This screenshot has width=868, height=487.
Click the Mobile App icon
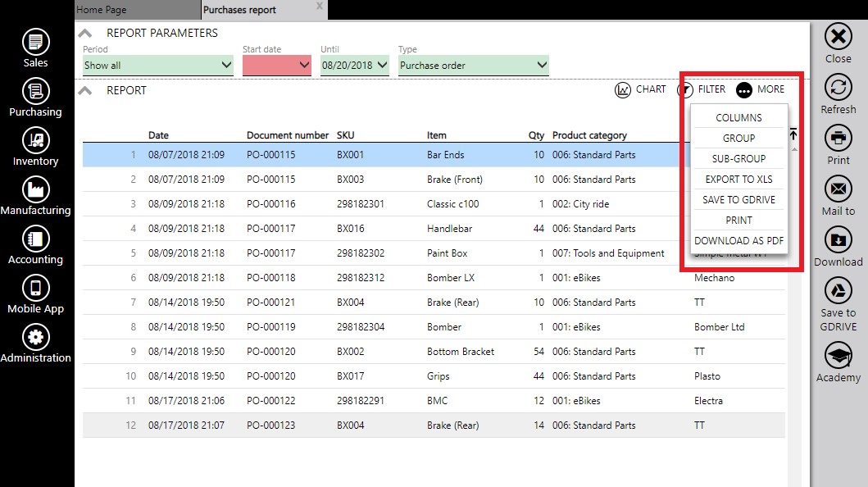click(x=35, y=288)
